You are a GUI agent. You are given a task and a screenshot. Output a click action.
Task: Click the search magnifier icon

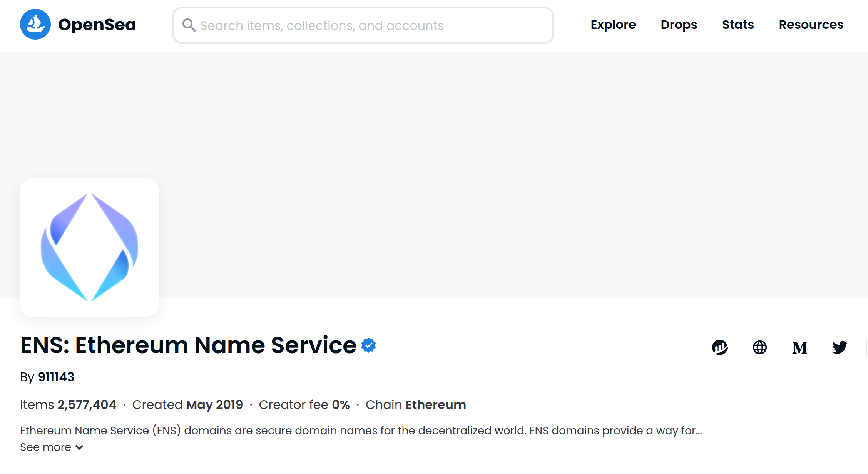(x=189, y=25)
